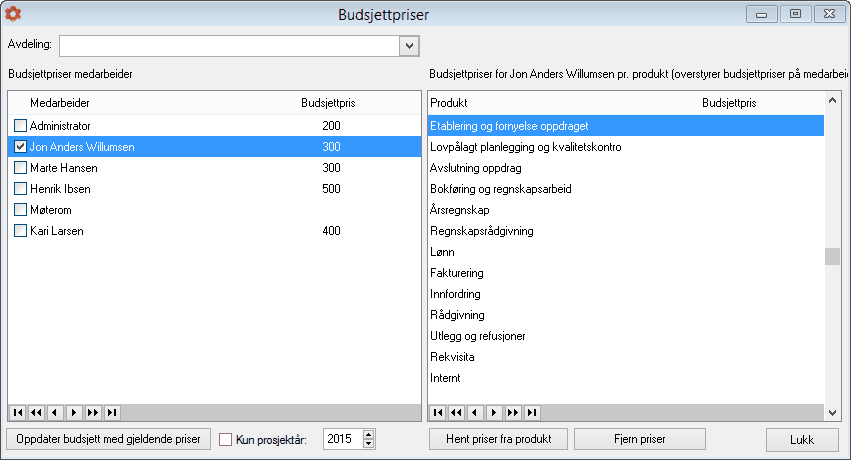Click Budsjettpris column header in product list

coord(729,103)
